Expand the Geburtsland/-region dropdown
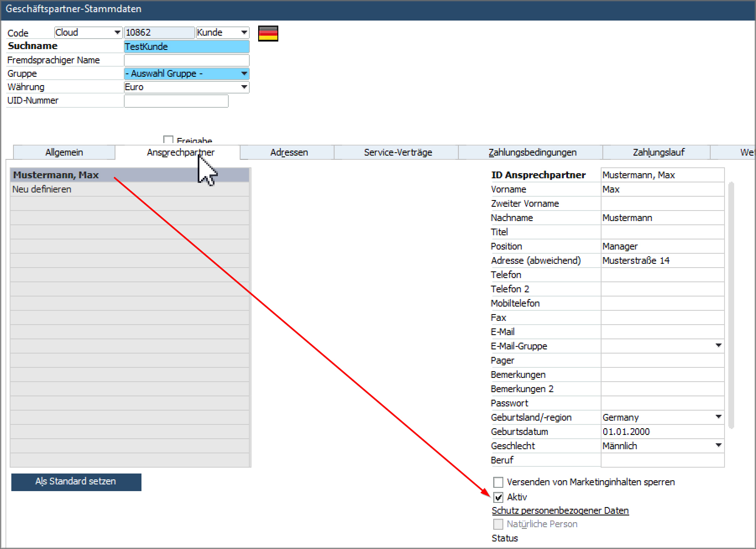The height and width of the screenshot is (549, 756). pyautogui.click(x=718, y=417)
